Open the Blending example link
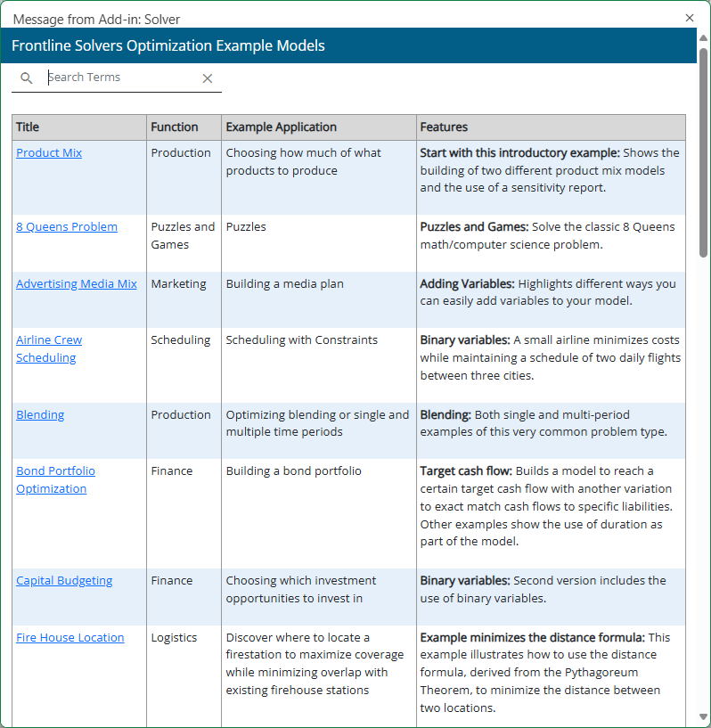Image resolution: width=711 pixels, height=728 pixels. coord(40,415)
